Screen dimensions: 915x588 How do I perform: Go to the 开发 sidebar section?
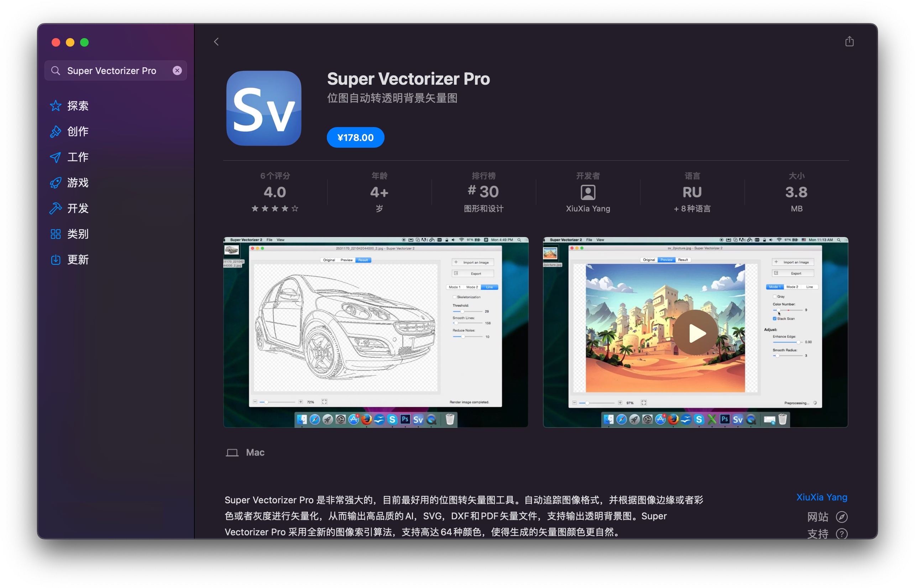point(78,208)
